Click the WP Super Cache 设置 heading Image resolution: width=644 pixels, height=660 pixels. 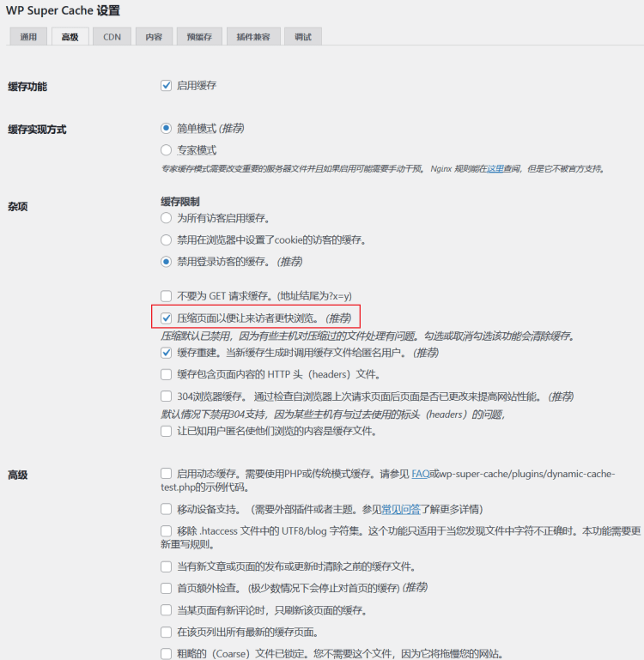[64, 10]
